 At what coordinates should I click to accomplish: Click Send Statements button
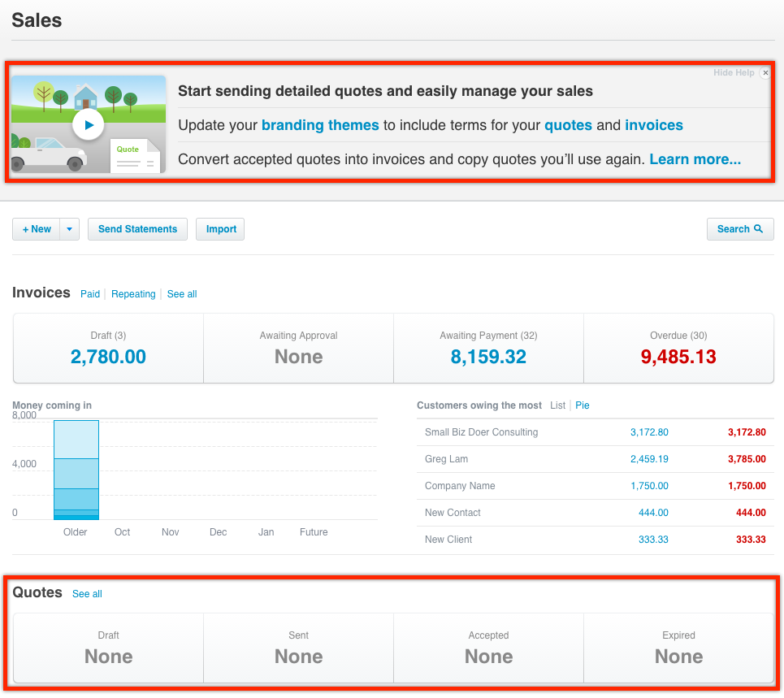coord(137,229)
